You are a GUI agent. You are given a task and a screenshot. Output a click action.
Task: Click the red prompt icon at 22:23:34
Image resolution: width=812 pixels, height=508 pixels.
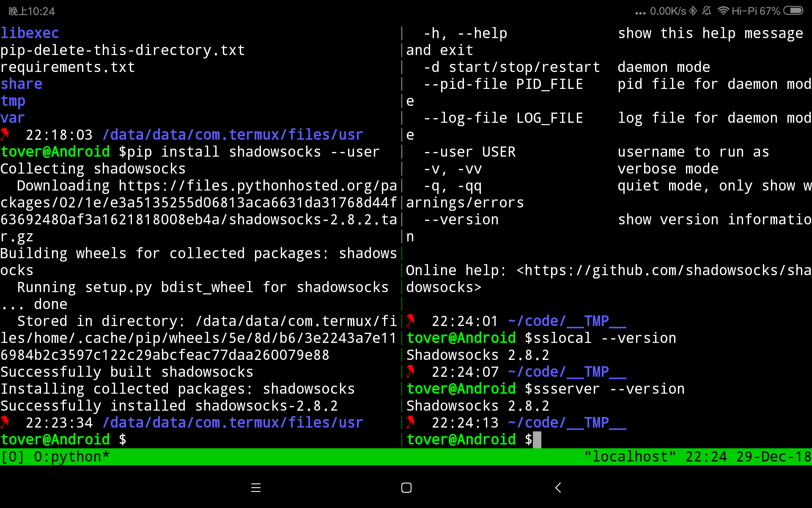[5, 422]
